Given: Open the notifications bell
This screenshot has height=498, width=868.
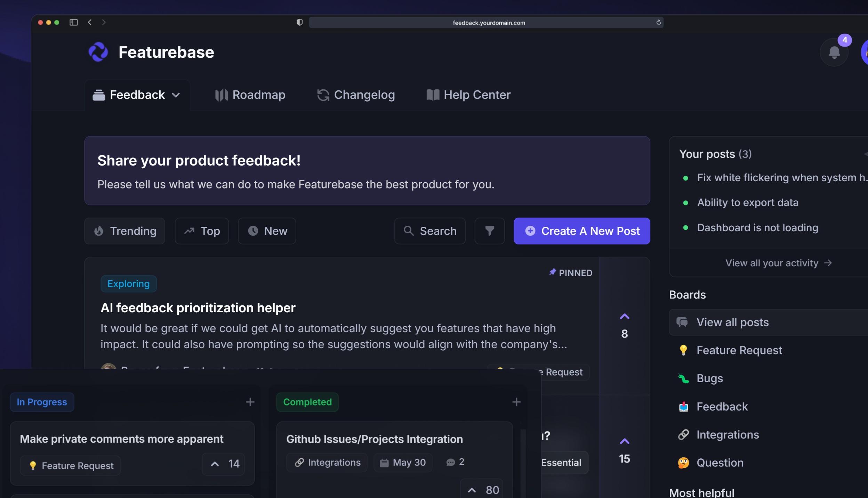Looking at the screenshot, I should pyautogui.click(x=834, y=53).
